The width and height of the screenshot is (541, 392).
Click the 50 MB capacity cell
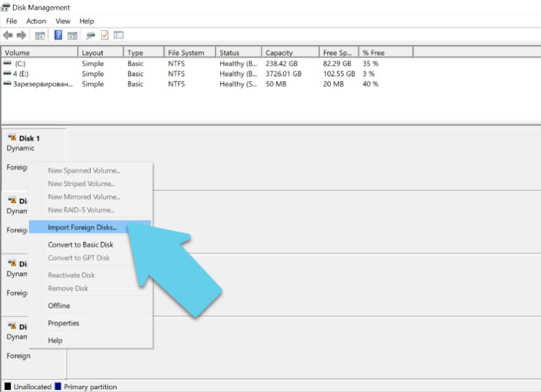point(276,84)
